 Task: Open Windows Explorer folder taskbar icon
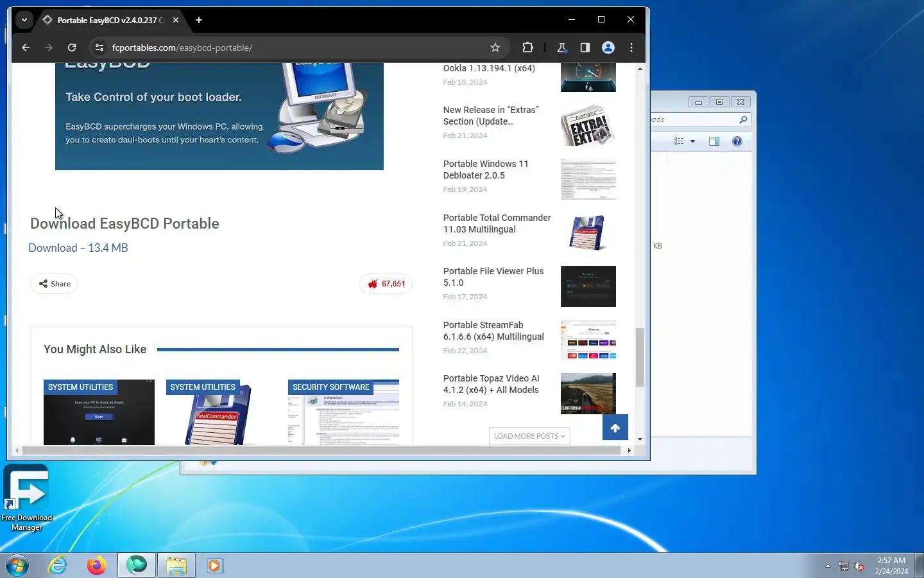(x=176, y=566)
